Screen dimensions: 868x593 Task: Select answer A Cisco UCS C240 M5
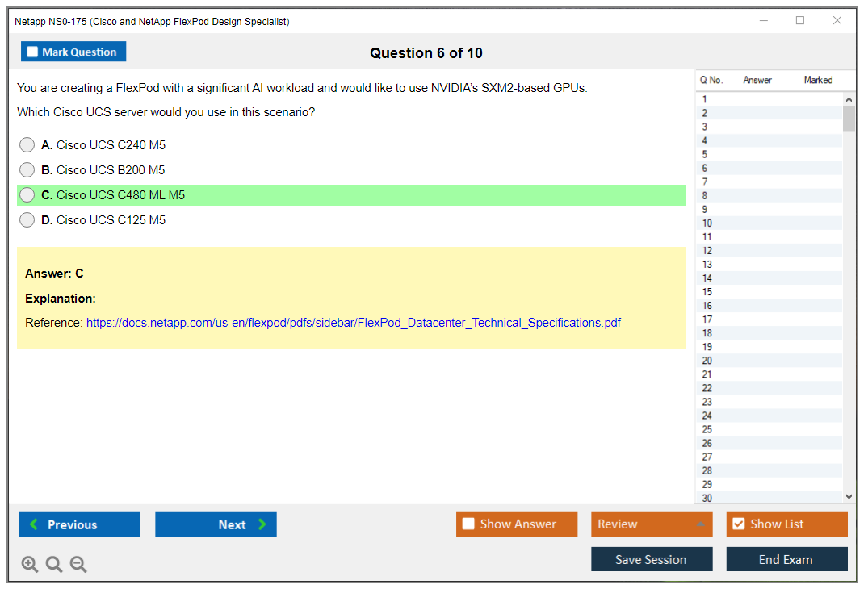tap(27, 145)
